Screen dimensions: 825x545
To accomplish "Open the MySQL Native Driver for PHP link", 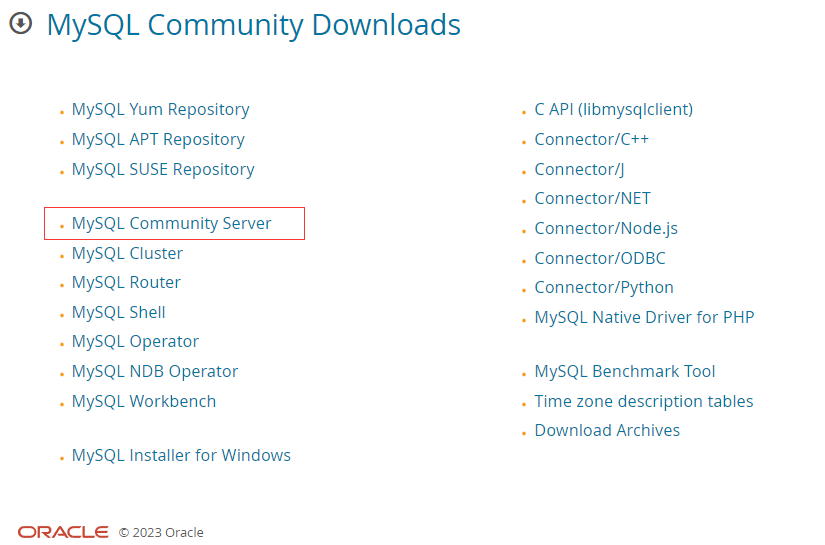I will click(x=645, y=317).
